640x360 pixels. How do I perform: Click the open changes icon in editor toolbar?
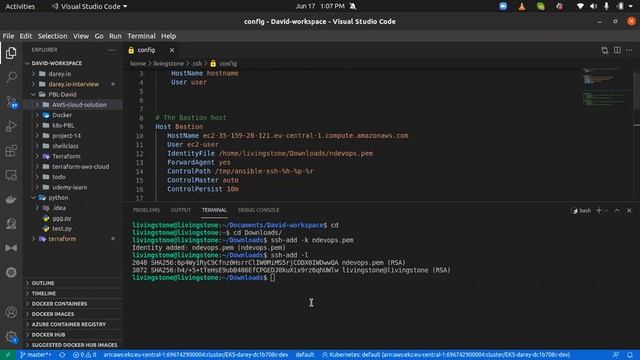pos(604,50)
